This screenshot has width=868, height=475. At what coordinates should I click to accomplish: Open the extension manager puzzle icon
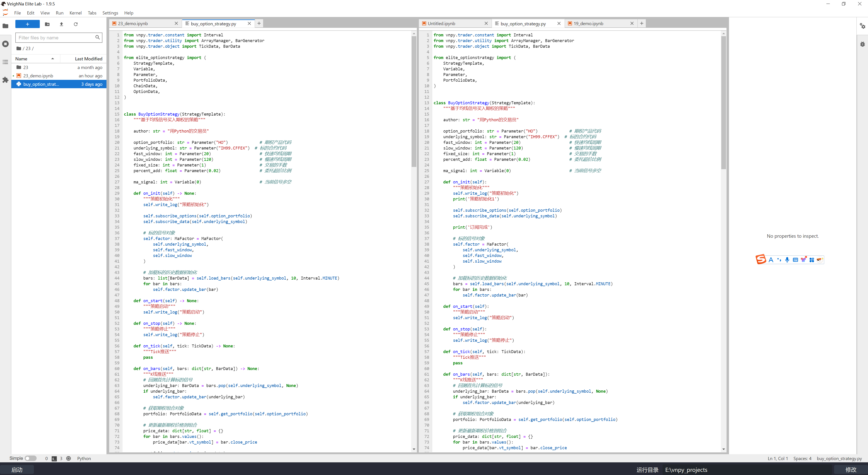(x=5, y=80)
